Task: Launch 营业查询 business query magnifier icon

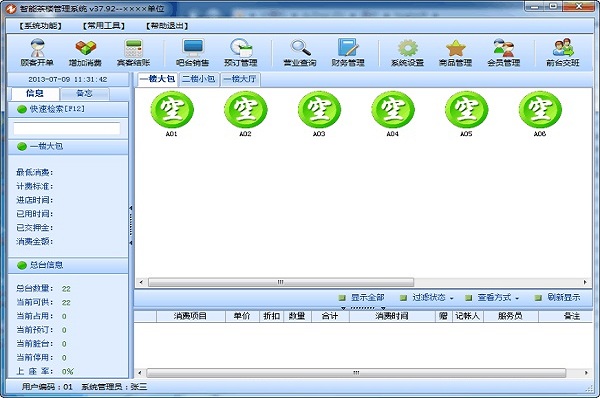Action: [300, 52]
